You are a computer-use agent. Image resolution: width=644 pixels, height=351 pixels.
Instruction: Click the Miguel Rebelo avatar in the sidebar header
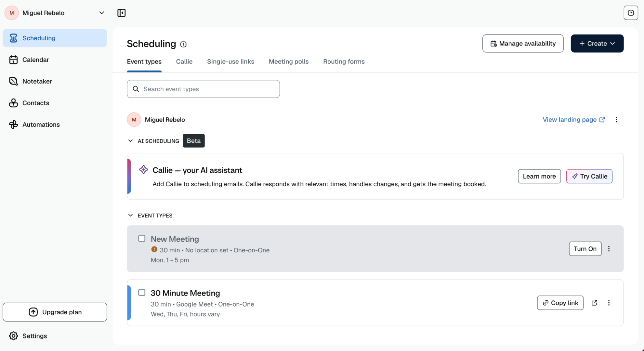click(x=12, y=13)
